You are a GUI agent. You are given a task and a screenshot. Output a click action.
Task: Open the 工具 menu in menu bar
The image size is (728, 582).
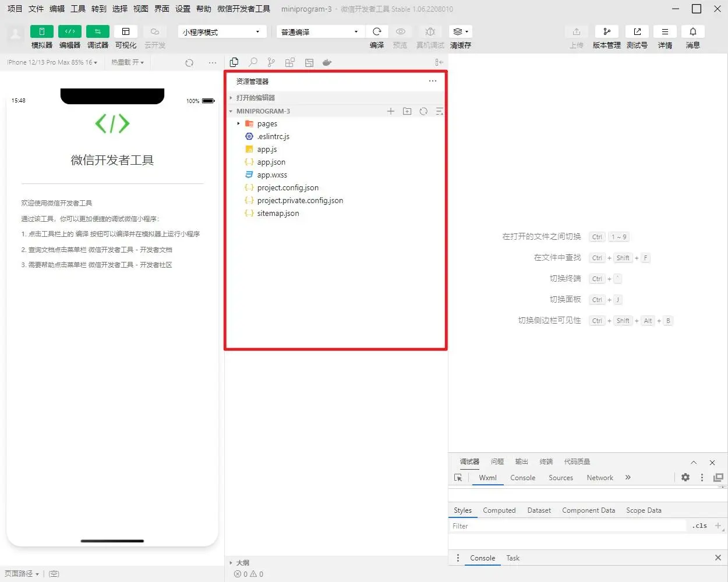tap(78, 9)
